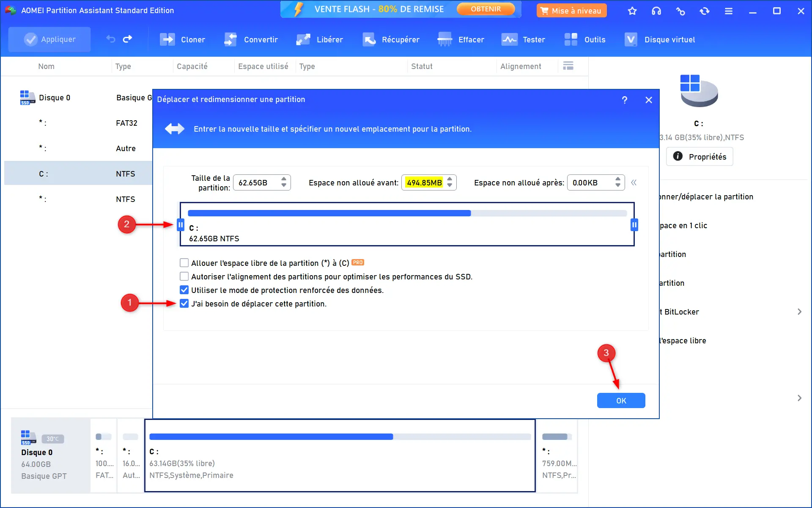
Task: Click the C: partition usage bar in dialog
Action: 407,213
